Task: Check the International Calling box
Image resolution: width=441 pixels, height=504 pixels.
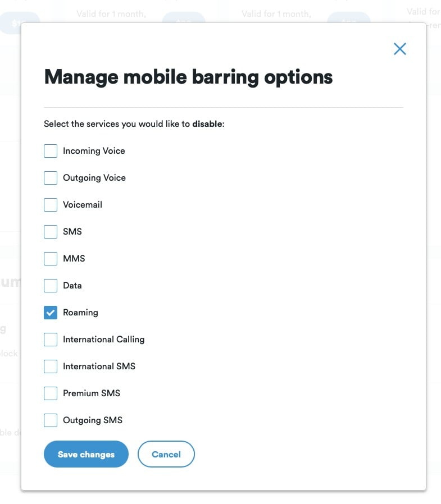Action: tap(51, 340)
